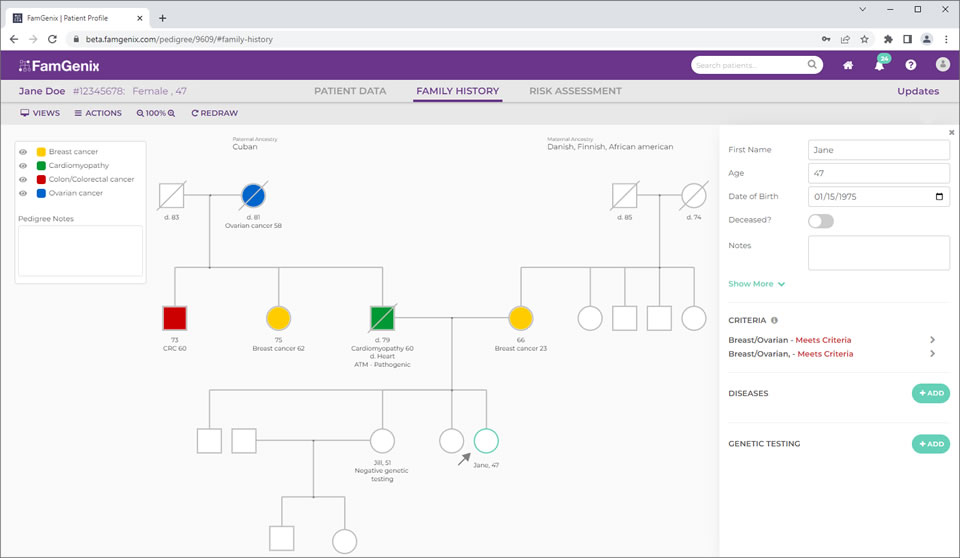Click the Updates link
Screen dimensions: 960x558
[x=918, y=91]
